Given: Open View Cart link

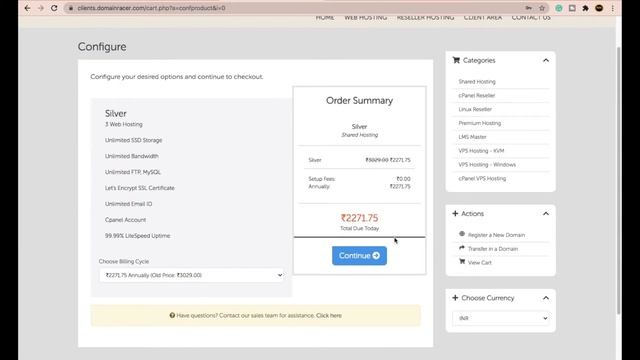Looking at the screenshot, I should click(480, 263).
